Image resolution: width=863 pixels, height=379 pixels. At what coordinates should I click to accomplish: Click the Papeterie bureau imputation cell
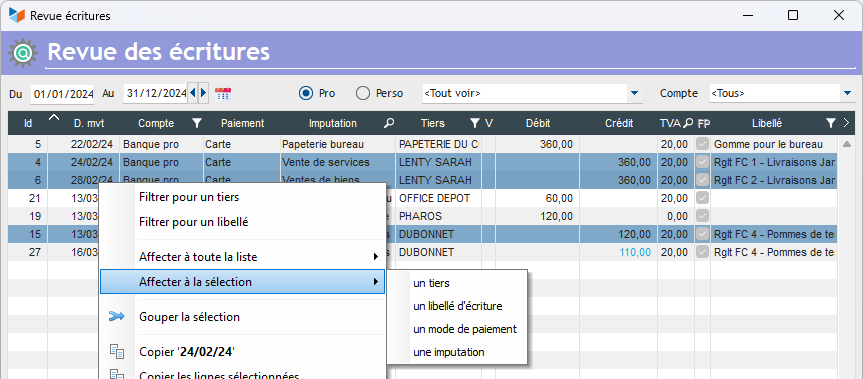tap(337, 145)
